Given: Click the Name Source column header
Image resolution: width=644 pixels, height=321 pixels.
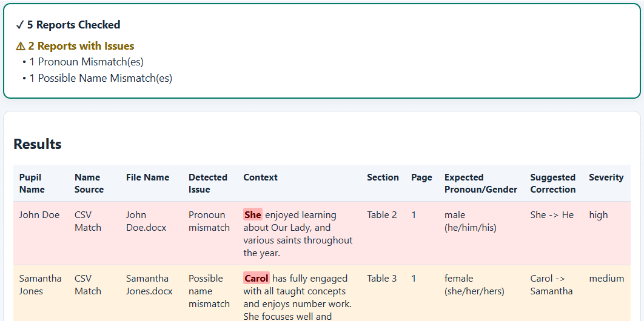Looking at the screenshot, I should pyautogui.click(x=89, y=184).
